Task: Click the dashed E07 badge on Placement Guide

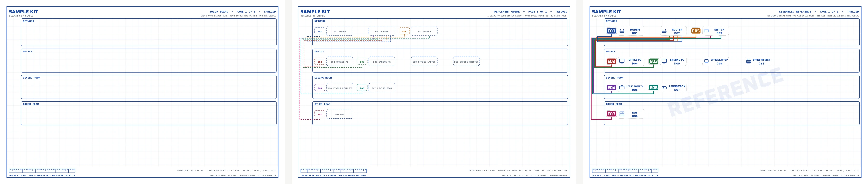Action: 320,114
